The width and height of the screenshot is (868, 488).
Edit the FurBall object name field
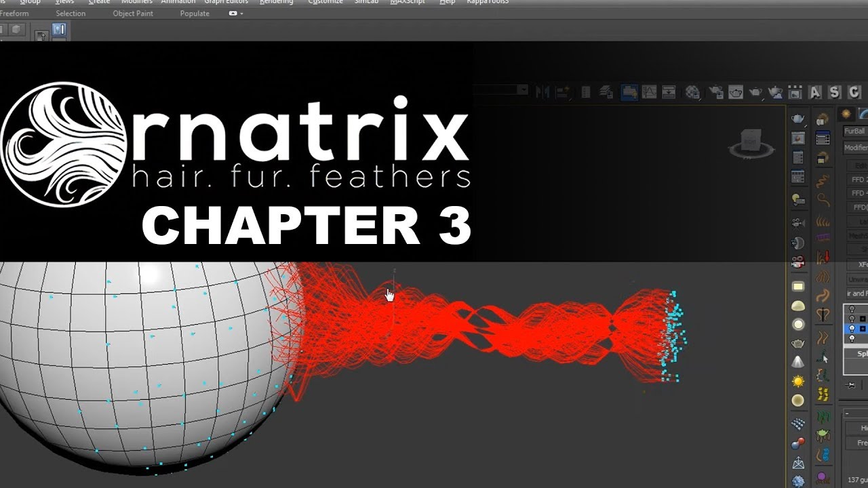pyautogui.click(x=854, y=131)
